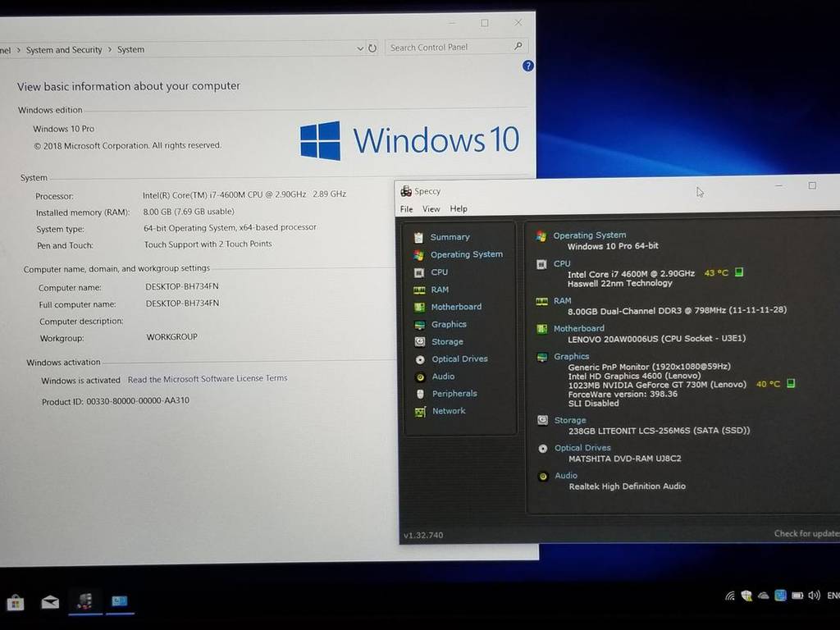Select CPU in Speccy sidebar

pyautogui.click(x=440, y=272)
